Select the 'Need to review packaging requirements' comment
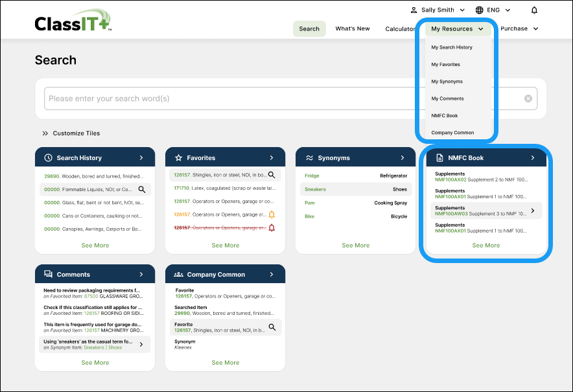The image size is (573, 392). (95, 294)
